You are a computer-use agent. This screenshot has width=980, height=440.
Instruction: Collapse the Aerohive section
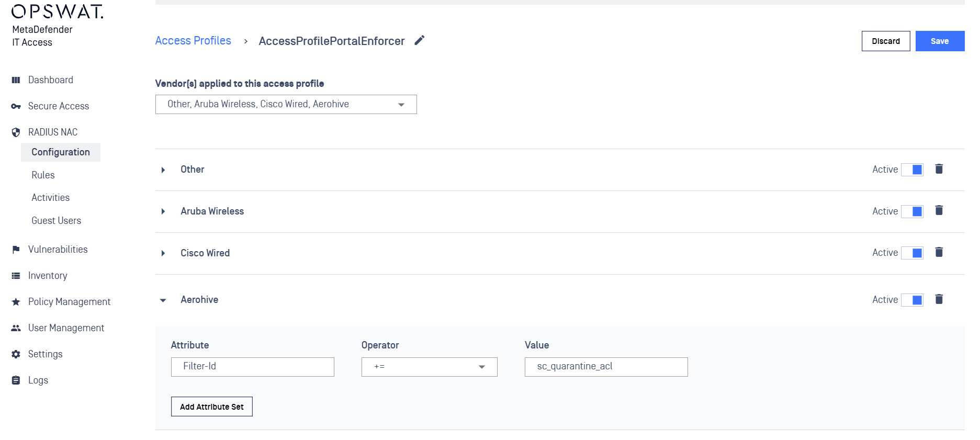point(163,300)
